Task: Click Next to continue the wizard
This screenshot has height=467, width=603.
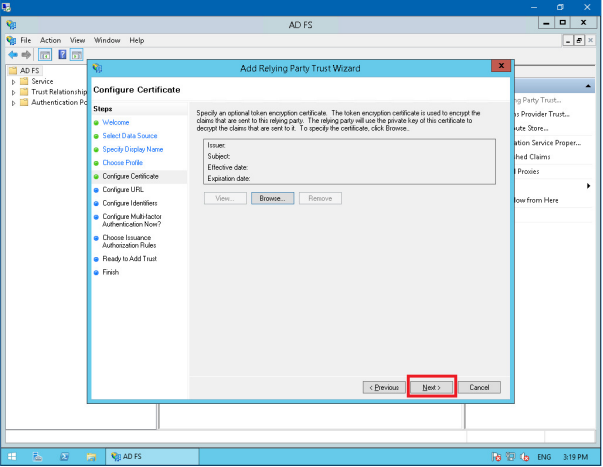Action: point(432,387)
